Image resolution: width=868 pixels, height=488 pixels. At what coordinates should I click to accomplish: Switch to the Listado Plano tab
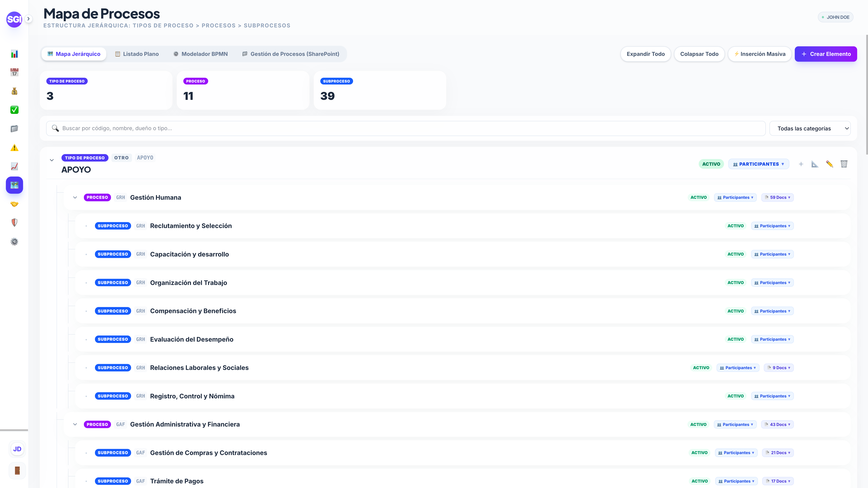(137, 54)
